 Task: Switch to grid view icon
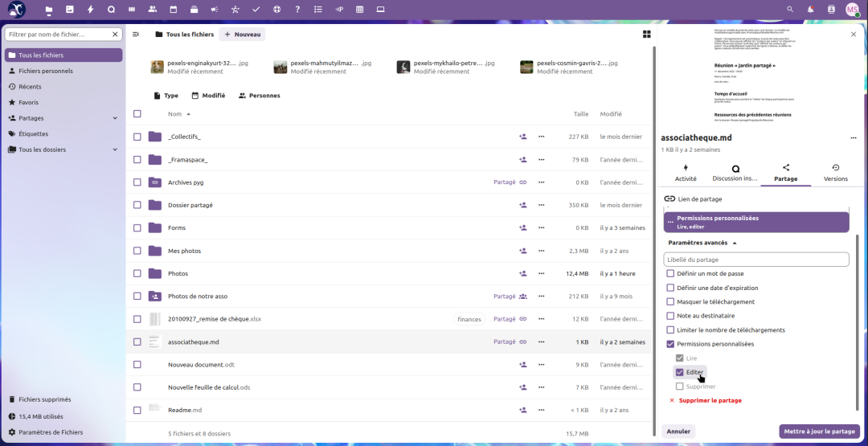(x=646, y=35)
